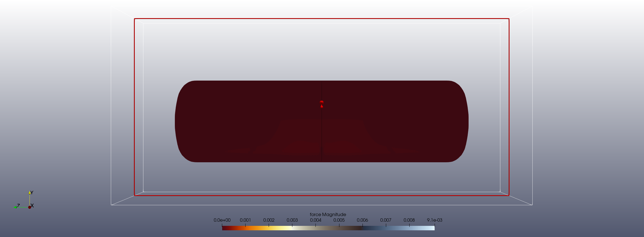Click the force Magnitude color legend bar
This screenshot has height=237, width=644.
click(328, 228)
